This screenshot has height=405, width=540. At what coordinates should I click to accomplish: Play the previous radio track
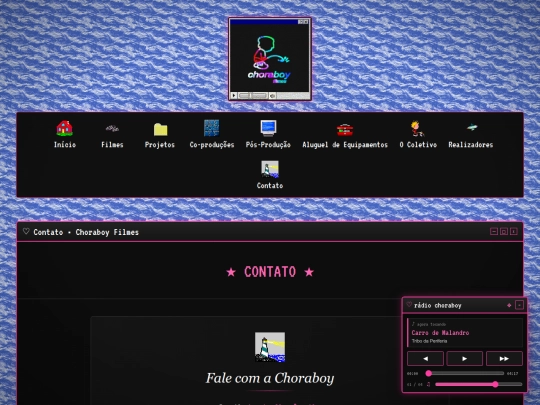tap(425, 359)
